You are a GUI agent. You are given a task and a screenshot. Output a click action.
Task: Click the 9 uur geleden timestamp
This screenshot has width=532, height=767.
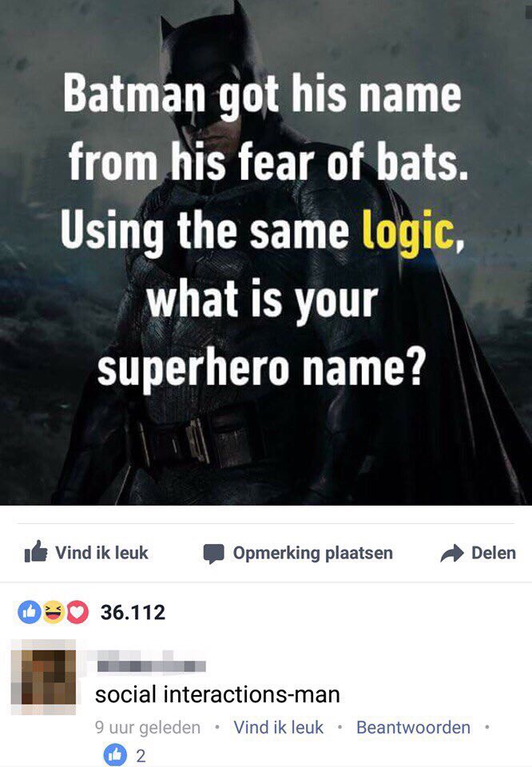click(x=148, y=727)
